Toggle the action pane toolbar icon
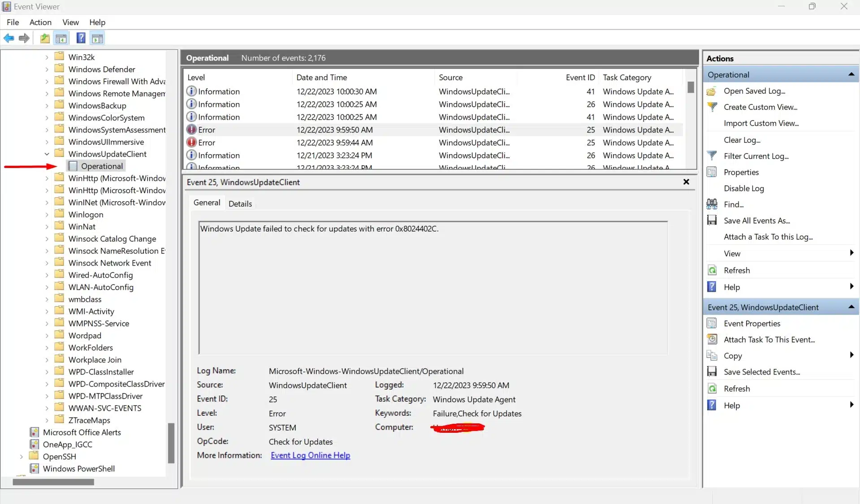860x504 pixels. (x=97, y=38)
